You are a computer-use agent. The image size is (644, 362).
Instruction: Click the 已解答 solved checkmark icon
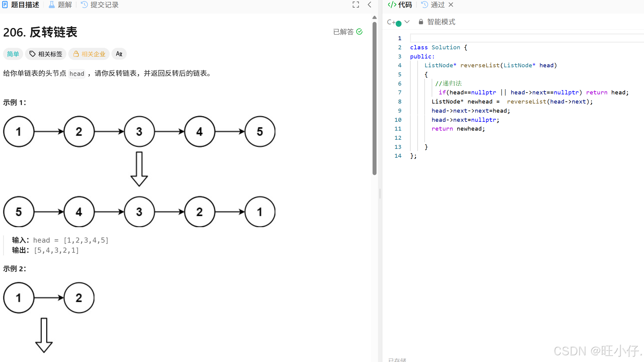tap(359, 32)
